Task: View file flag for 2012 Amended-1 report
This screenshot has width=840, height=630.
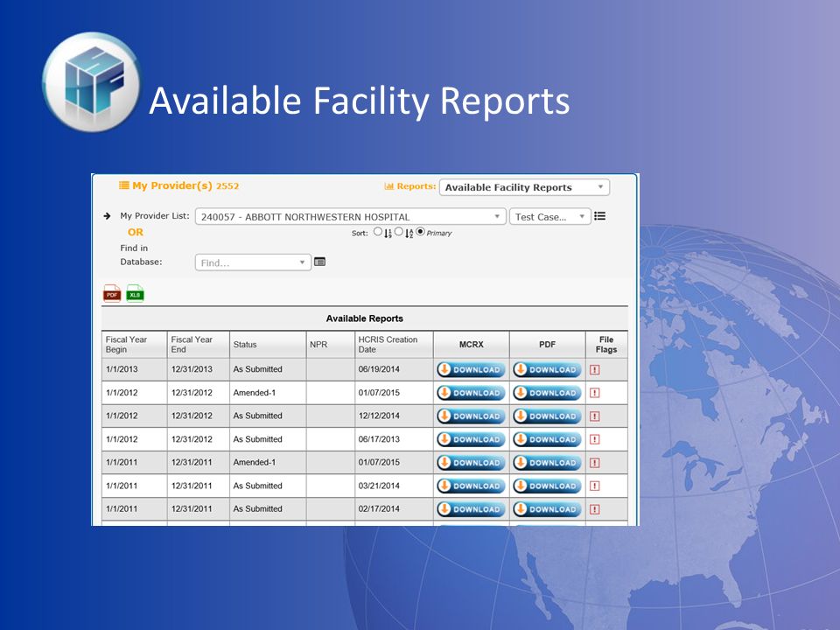Action: (595, 393)
